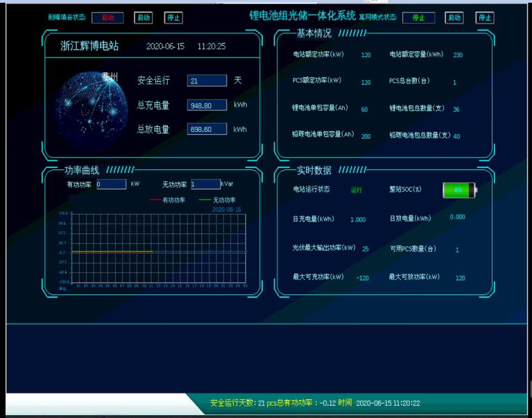Click the 电站额定容量(kWh) value 230

point(458,55)
